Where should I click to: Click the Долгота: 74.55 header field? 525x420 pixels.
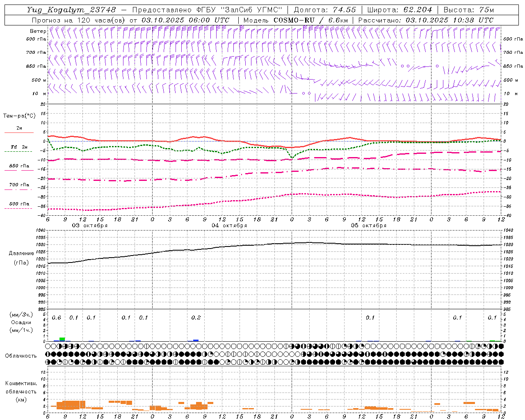click(x=325, y=10)
